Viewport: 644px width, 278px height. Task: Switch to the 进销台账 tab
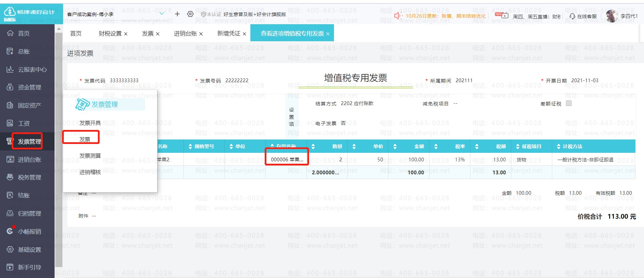pos(185,33)
